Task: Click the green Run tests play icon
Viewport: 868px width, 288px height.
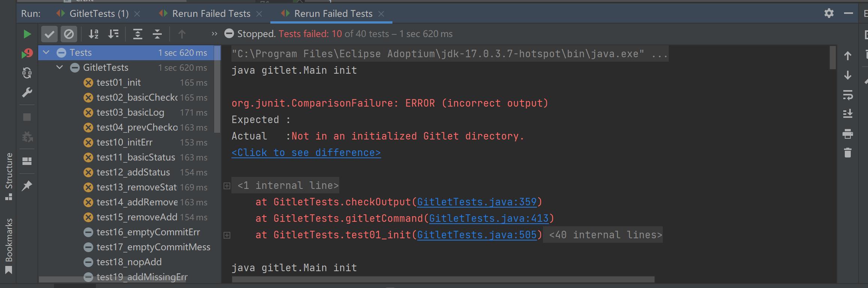Action: pyautogui.click(x=27, y=34)
